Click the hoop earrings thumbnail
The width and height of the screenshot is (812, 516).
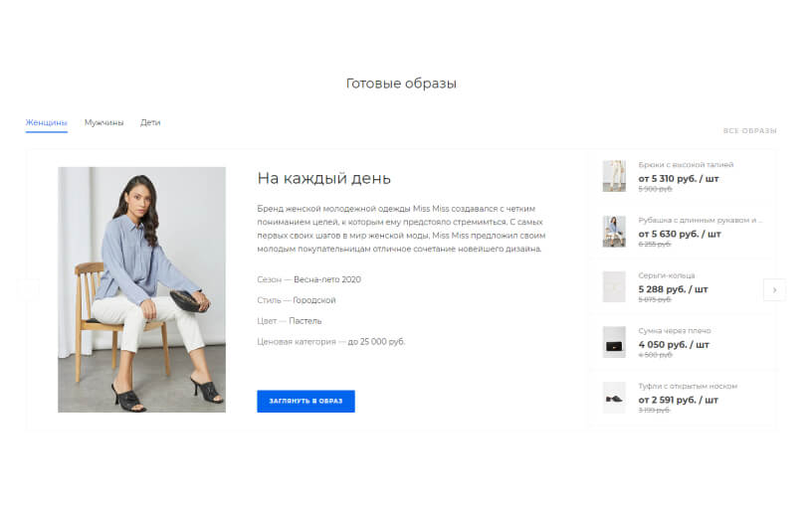[614, 286]
